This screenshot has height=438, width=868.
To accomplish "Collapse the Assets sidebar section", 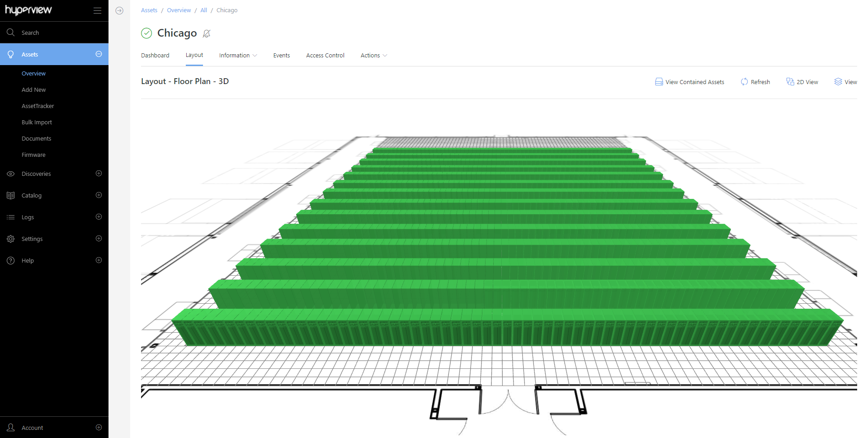I will 99,54.
